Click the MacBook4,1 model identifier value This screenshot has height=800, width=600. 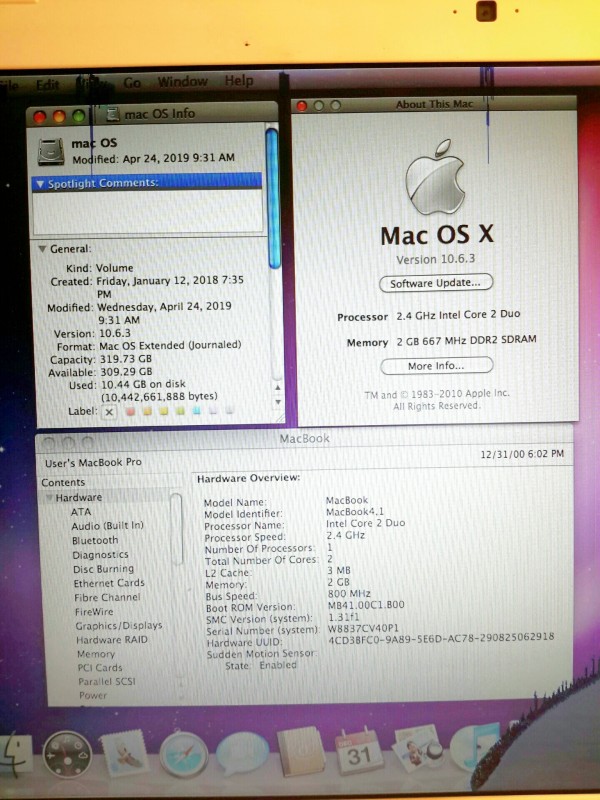[355, 512]
